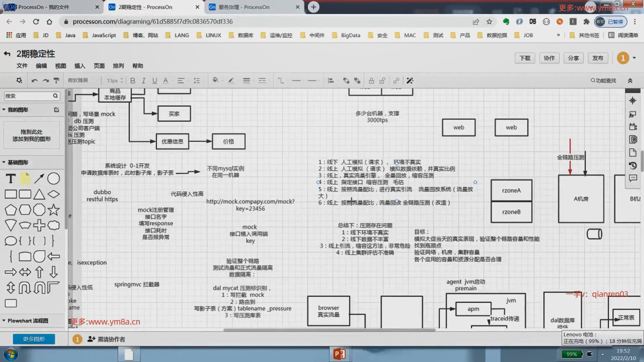Image resolution: width=644 pixels, height=362 pixels.
Task: Open the history clock icon in right sidebar
Action: click(633, 165)
